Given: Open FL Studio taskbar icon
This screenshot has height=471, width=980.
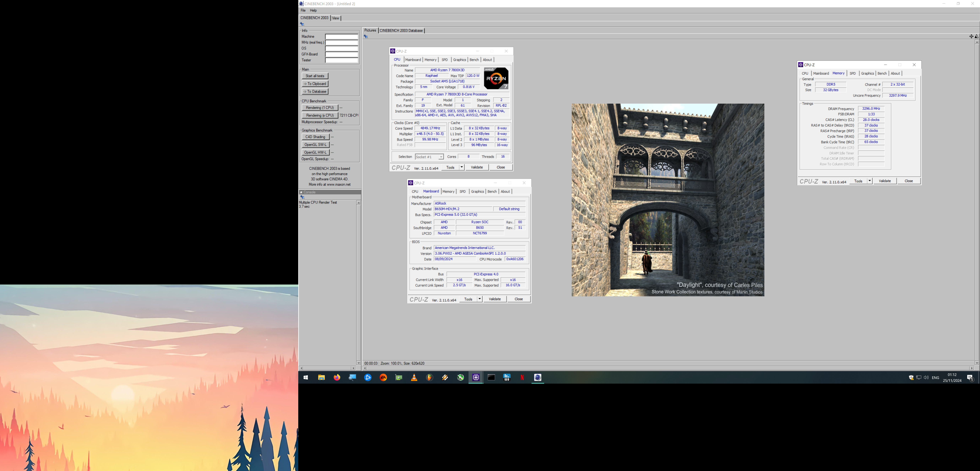Looking at the screenshot, I should click(429, 377).
